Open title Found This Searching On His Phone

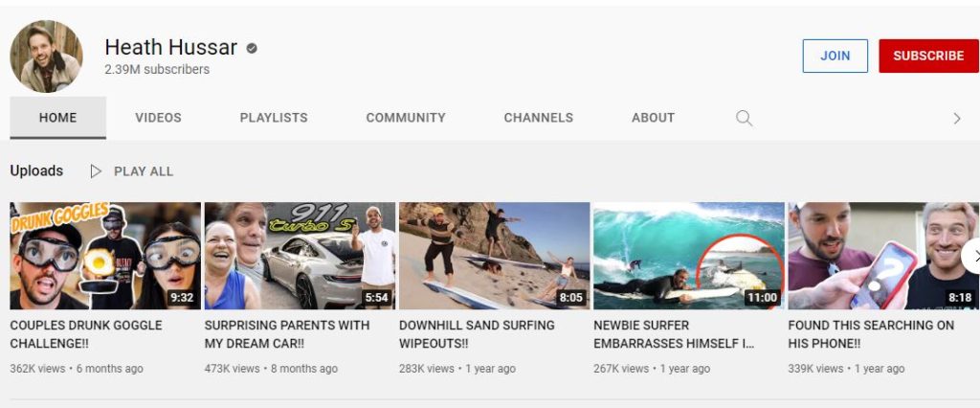[871, 334]
